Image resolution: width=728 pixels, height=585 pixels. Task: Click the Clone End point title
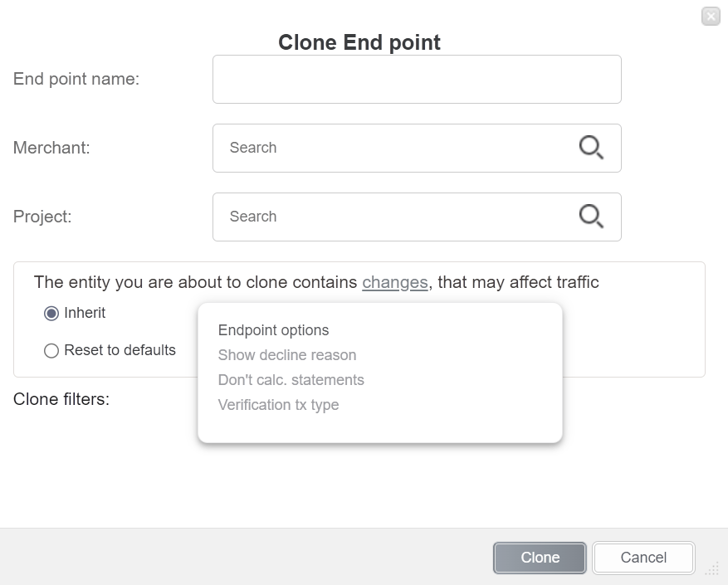pos(359,42)
